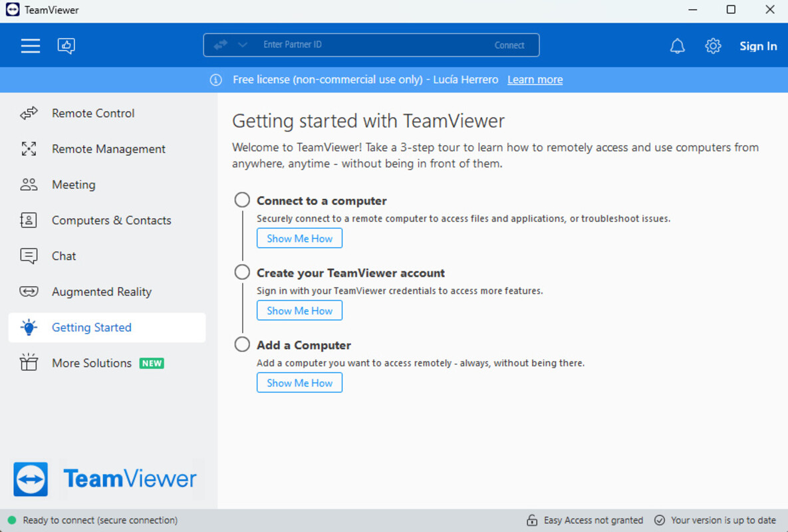Open the notifications bell
The image size is (788, 532).
point(677,46)
